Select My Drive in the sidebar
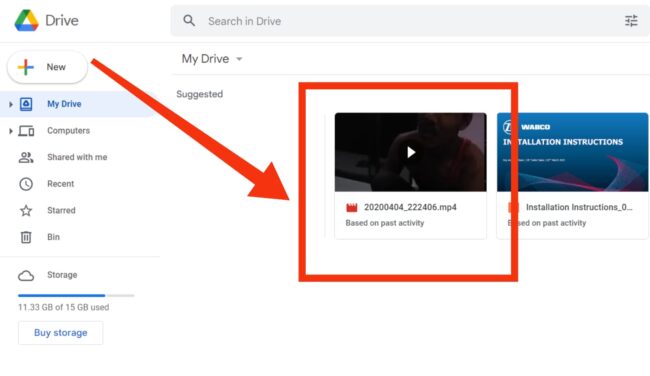Screen dimensions: 650x376 79,104
